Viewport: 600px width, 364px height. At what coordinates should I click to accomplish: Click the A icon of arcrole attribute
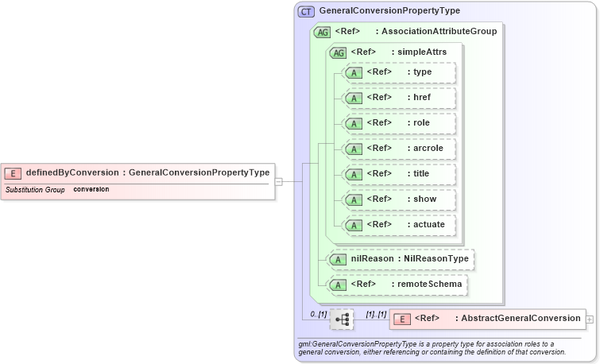click(x=354, y=149)
